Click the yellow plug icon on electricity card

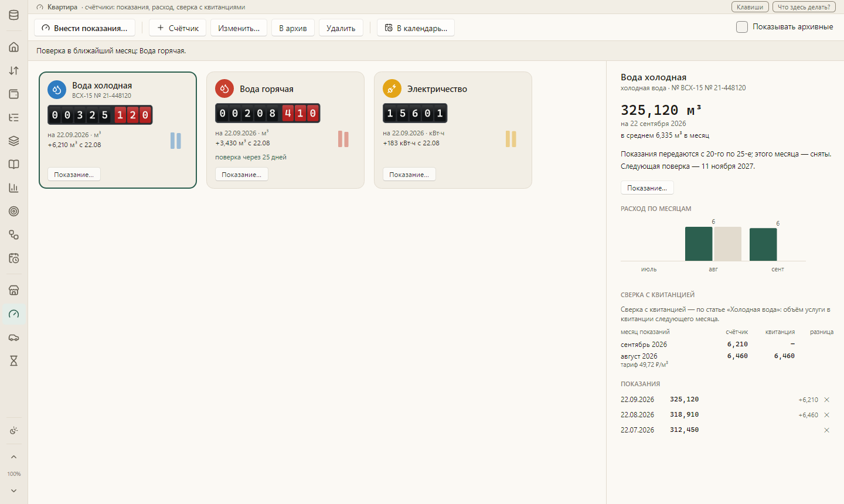[x=392, y=88]
